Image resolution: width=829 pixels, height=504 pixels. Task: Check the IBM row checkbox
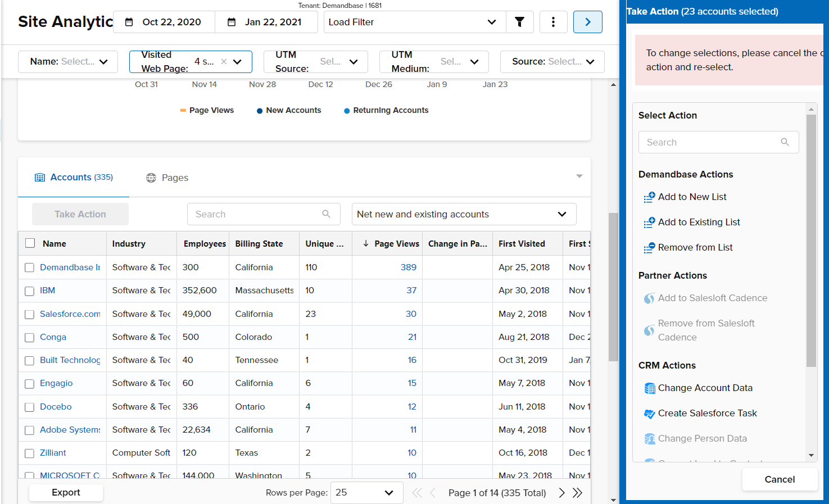pos(30,291)
